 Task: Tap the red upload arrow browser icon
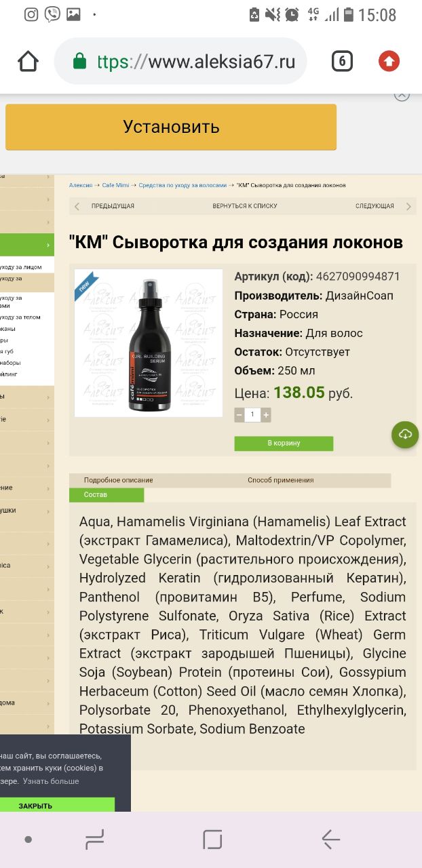[389, 62]
